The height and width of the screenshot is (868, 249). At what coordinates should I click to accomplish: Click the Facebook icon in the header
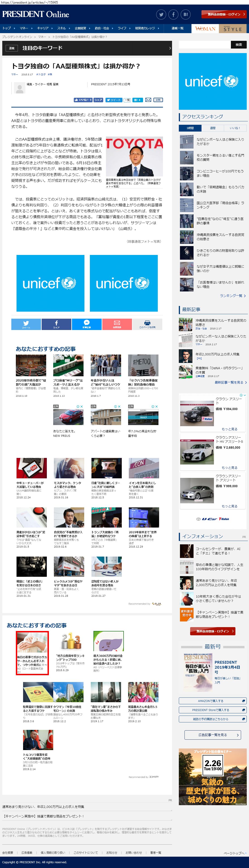pos(173,15)
